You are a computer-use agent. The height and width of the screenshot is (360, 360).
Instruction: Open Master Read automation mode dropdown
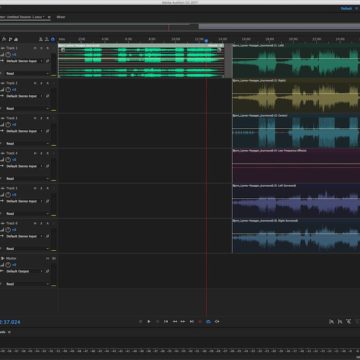27,284
